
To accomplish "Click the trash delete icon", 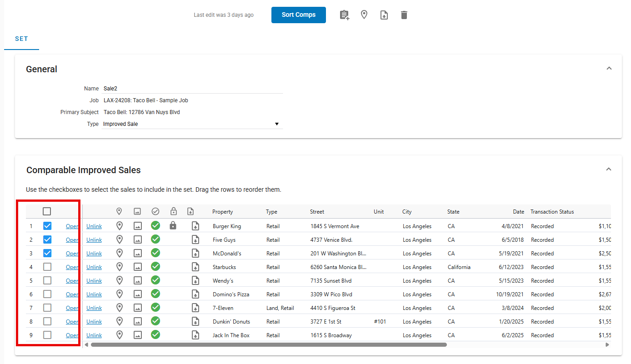I will click(x=404, y=15).
